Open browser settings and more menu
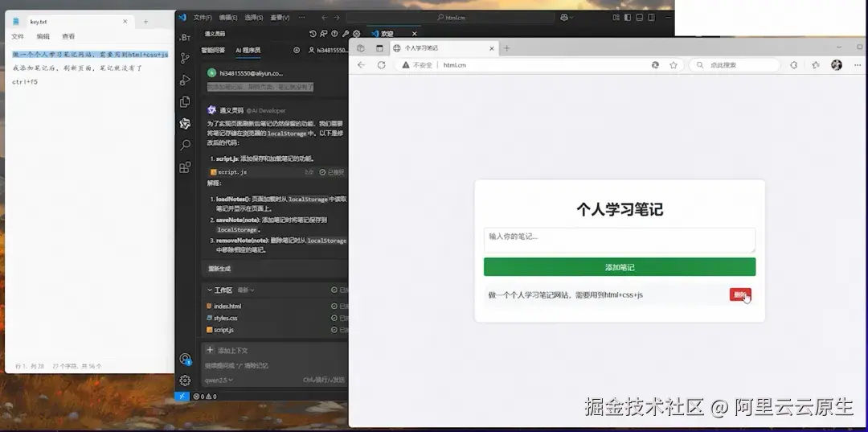The image size is (868, 432). pyautogui.click(x=858, y=65)
